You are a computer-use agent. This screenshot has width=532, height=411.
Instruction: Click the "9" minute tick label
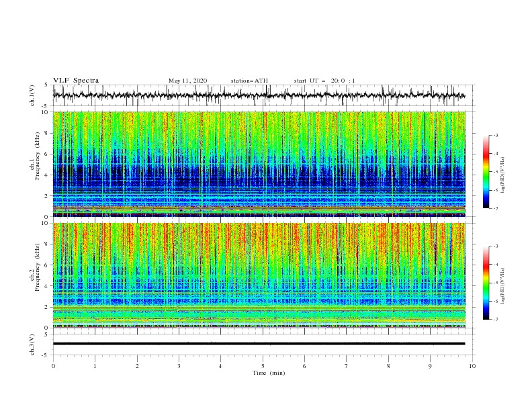tap(430, 366)
